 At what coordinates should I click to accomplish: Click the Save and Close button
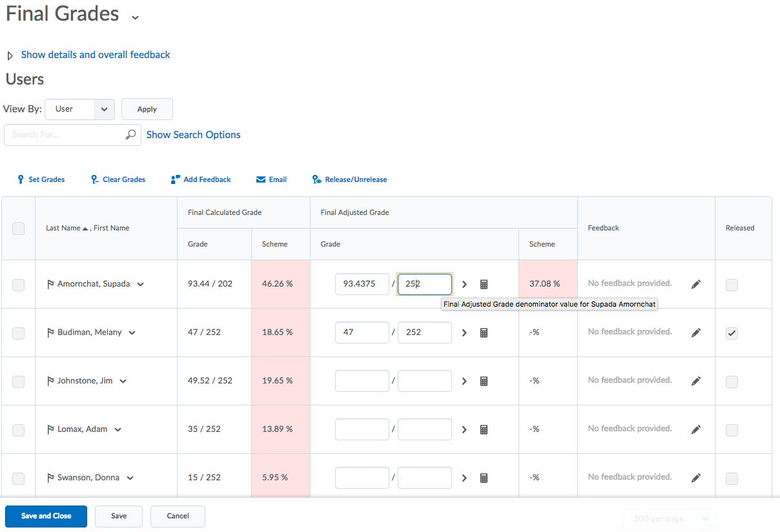[45, 516]
